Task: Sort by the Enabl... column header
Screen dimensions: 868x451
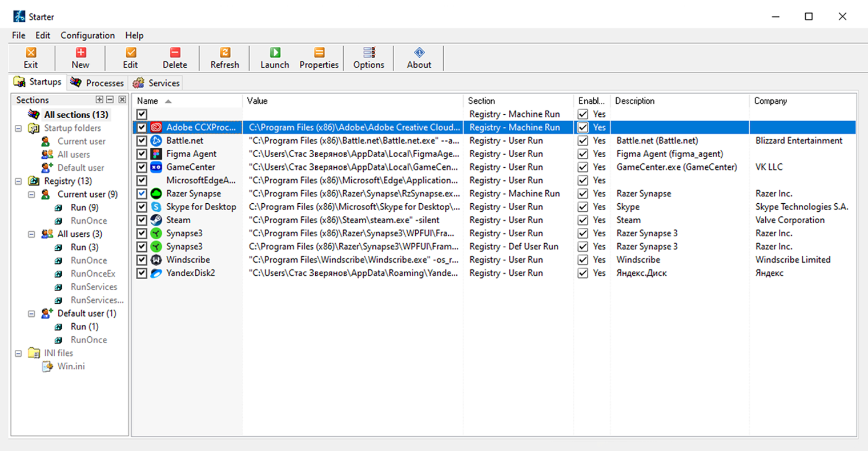Action: pos(592,101)
